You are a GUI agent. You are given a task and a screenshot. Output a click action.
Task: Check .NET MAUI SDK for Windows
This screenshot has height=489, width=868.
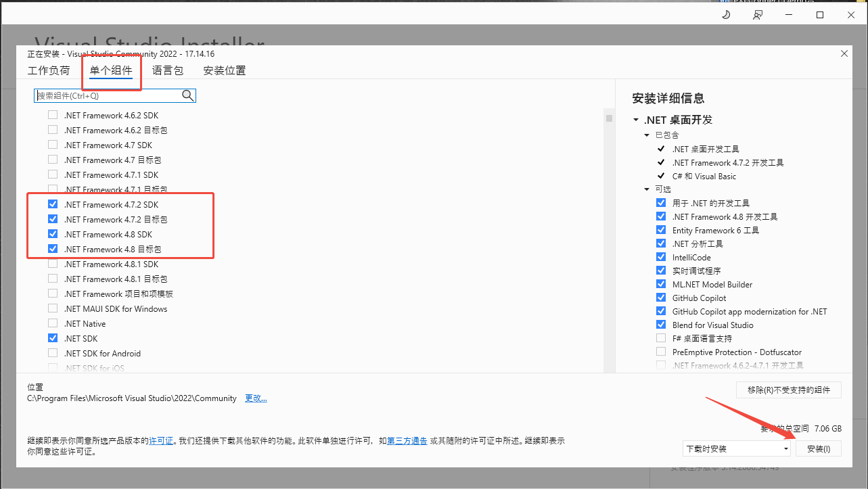(53, 308)
